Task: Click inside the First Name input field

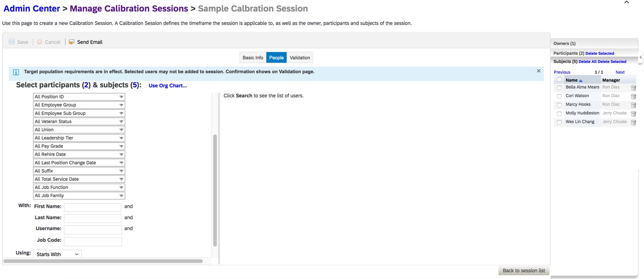Action: 92,207
